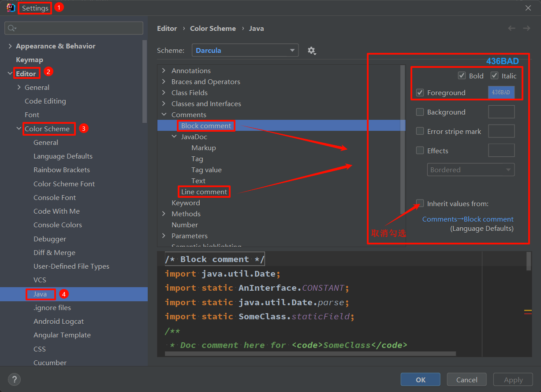The width and height of the screenshot is (541, 392).
Task: Click the settings search input field
Action: pyautogui.click(x=74, y=28)
